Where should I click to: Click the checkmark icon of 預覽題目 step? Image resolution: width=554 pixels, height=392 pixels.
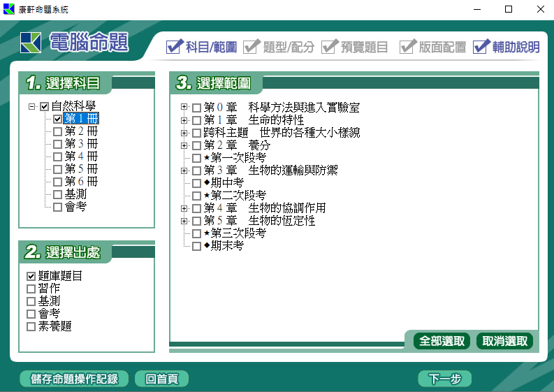(330, 47)
